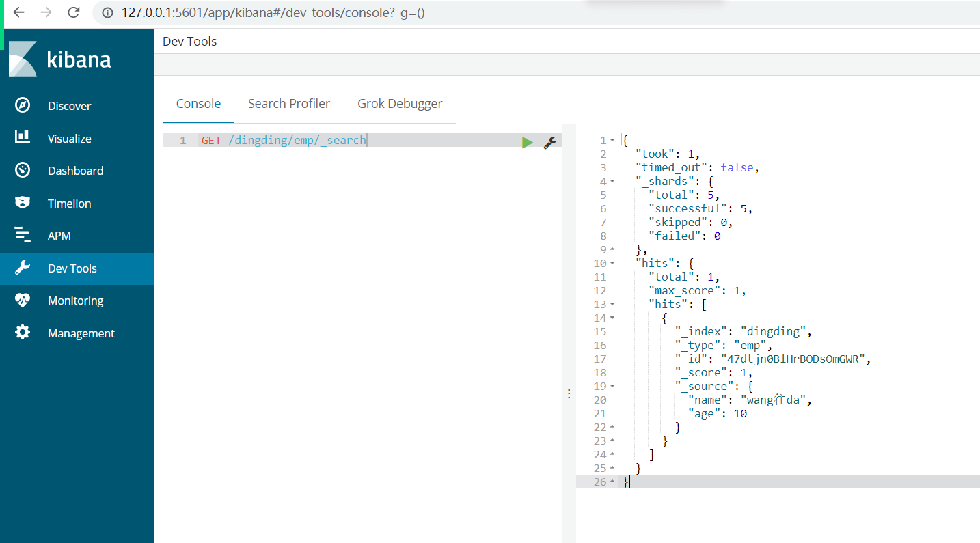This screenshot has height=543, width=980.
Task: Click the browser back arrow
Action: 18,12
